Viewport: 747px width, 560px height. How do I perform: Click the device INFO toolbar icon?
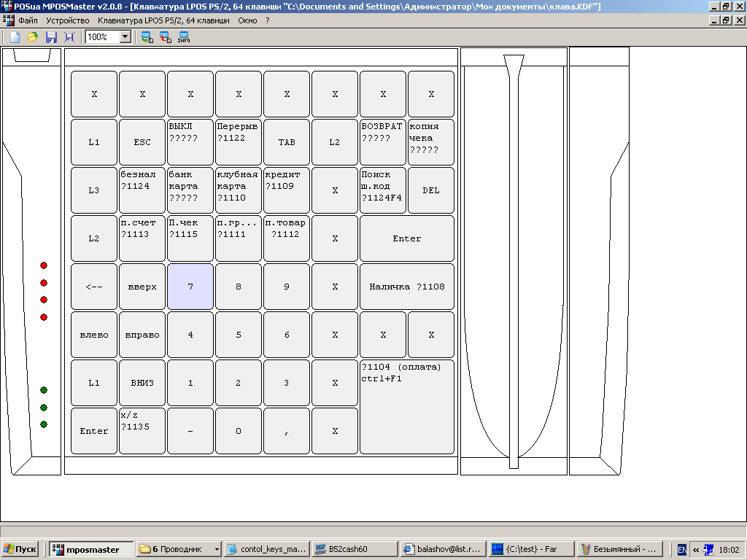coord(184,36)
